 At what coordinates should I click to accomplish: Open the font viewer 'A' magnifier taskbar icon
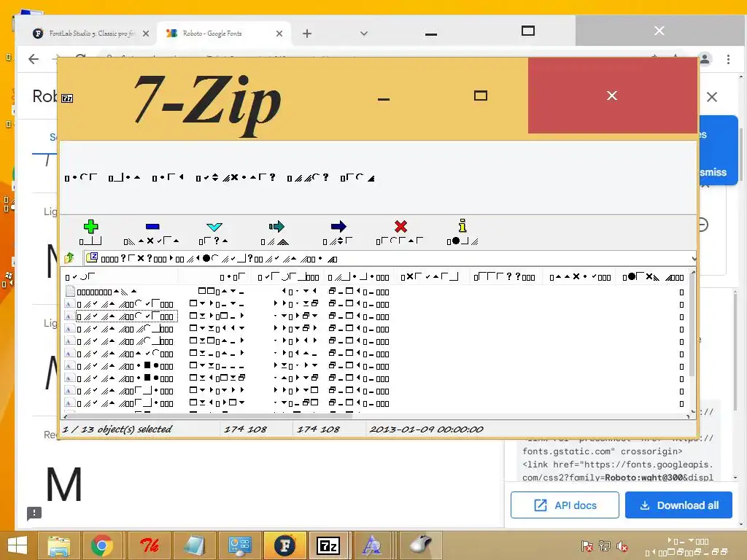371,545
